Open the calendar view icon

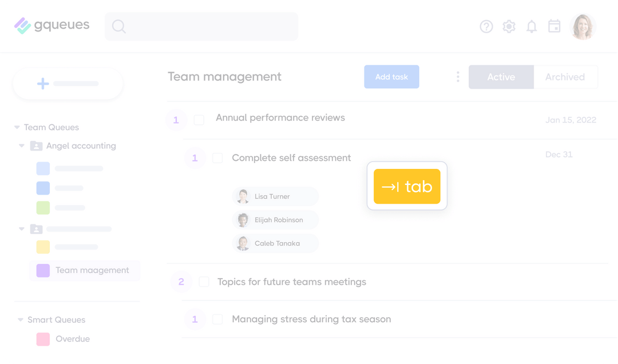554,26
